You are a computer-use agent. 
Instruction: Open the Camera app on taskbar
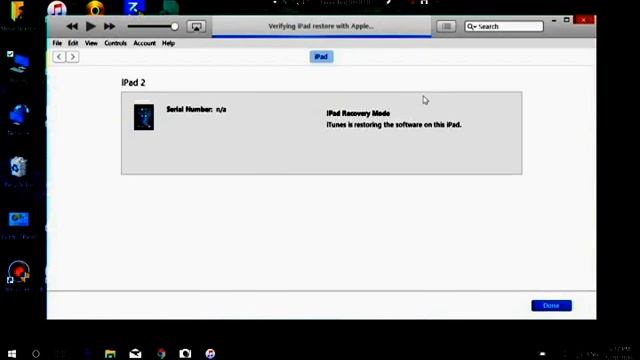coord(185,353)
